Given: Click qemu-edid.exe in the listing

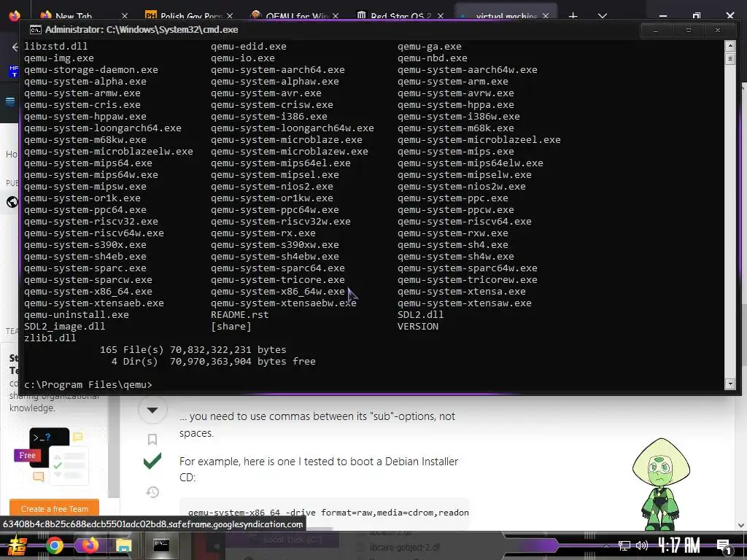Looking at the screenshot, I should click(x=249, y=47).
